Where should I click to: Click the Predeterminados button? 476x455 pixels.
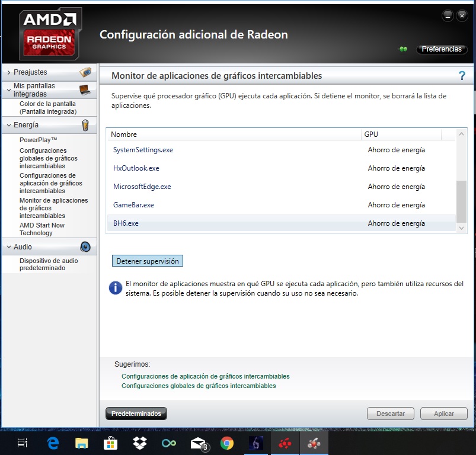[136, 414]
